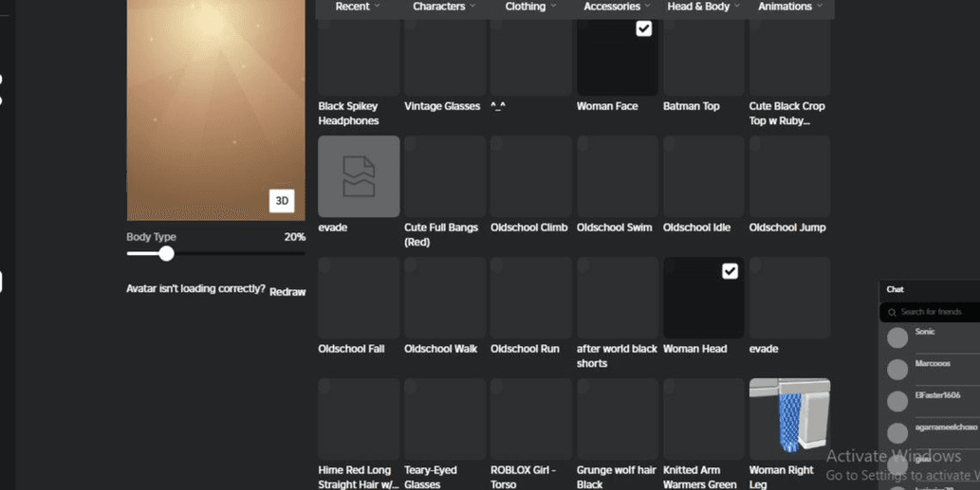Click Sonic's avatar icon in chat
The height and width of the screenshot is (490, 980).
click(897, 337)
